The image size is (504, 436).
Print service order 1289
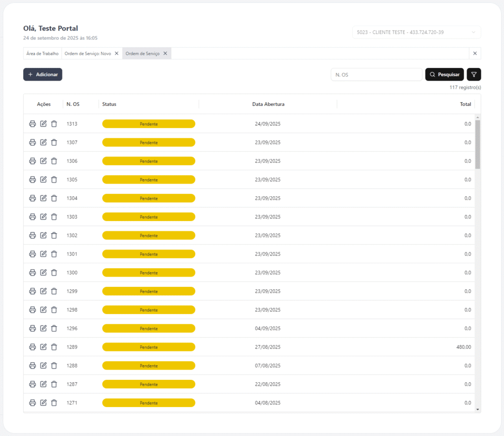coord(32,347)
